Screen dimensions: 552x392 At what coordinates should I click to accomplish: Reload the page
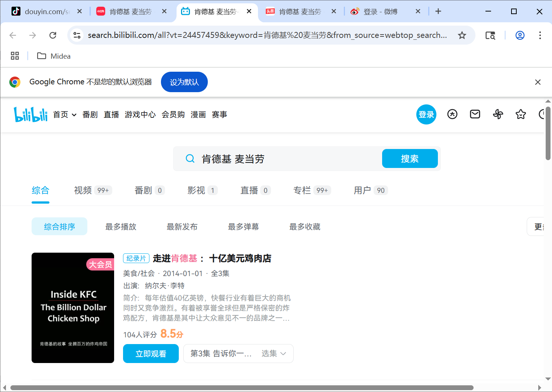(53, 35)
